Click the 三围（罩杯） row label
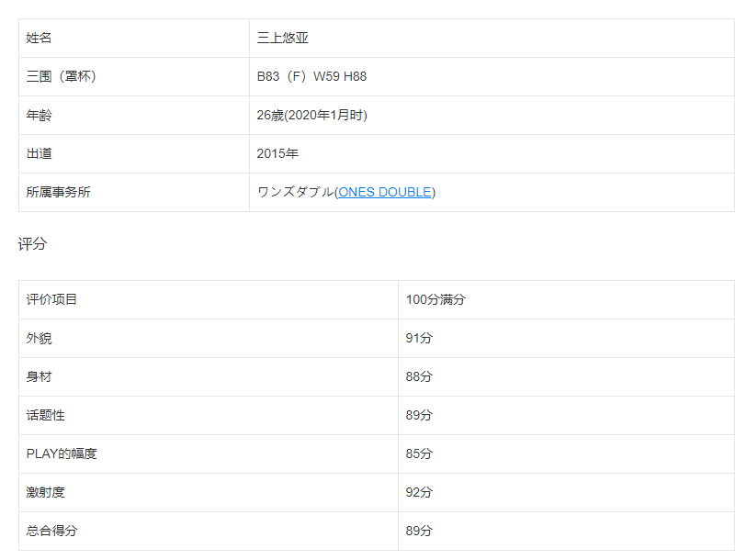 62,76
